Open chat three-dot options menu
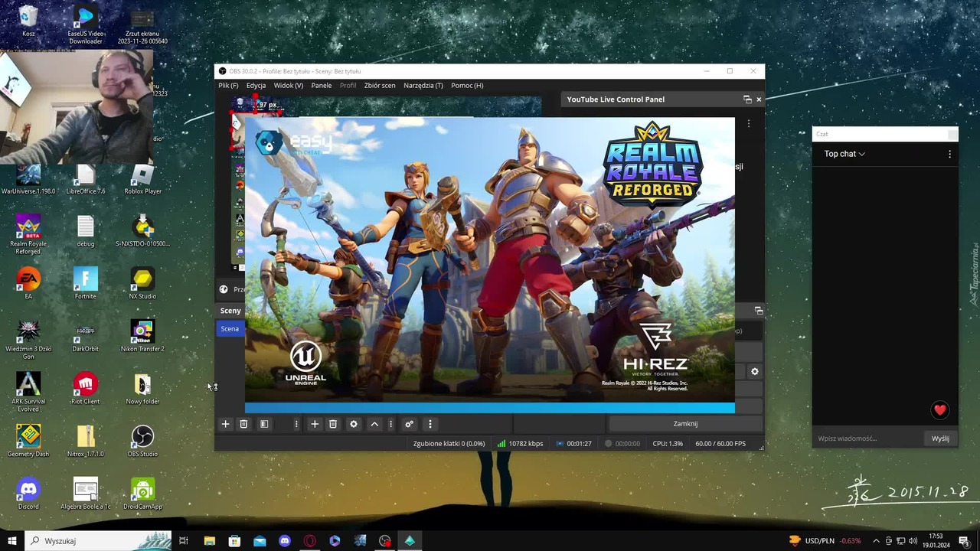The width and height of the screenshot is (980, 551). coord(950,154)
